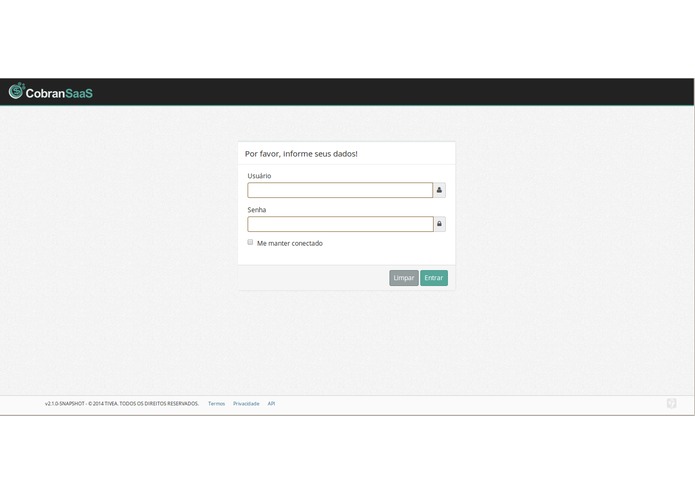Open the API link in footer
Screen dimensions: 695x494
pyautogui.click(x=271, y=404)
